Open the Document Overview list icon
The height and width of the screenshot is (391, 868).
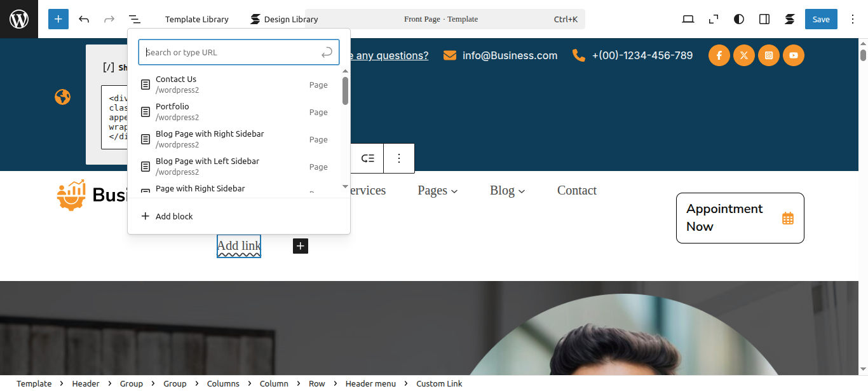(134, 19)
